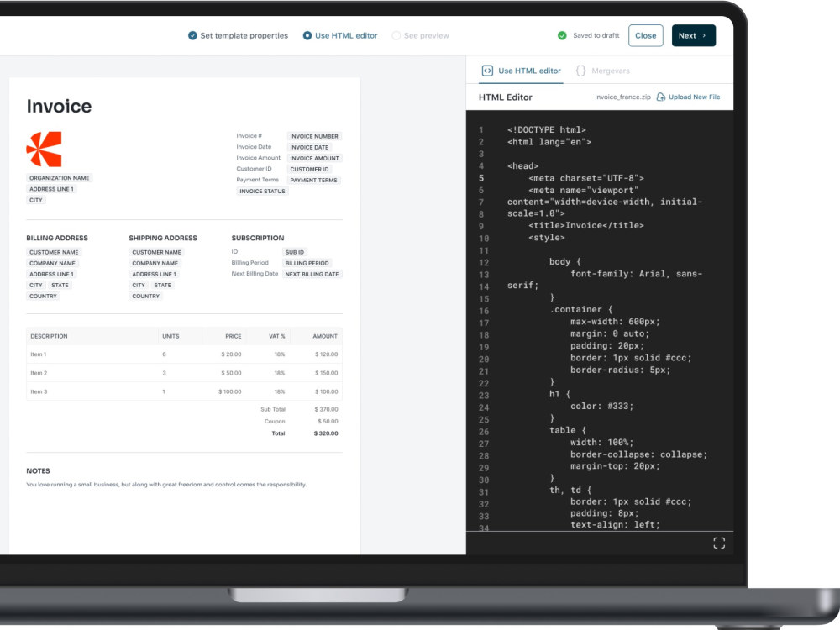Click the cloud upload icon
This screenshot has height=630, width=840.
click(661, 97)
